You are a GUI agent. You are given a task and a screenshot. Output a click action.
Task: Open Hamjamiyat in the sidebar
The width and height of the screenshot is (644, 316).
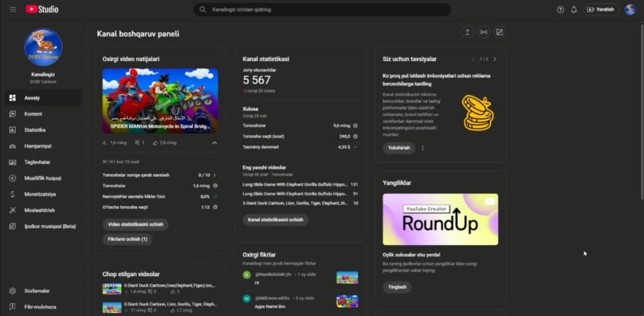(43, 146)
